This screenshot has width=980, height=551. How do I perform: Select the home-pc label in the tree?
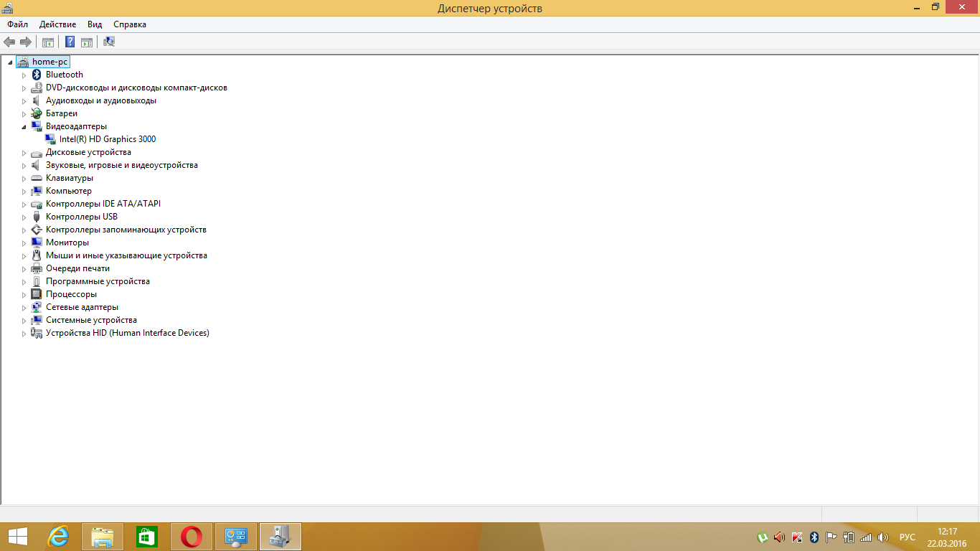point(50,62)
